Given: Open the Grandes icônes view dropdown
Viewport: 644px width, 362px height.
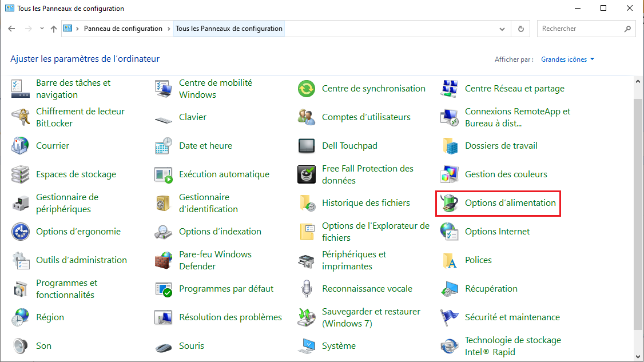Looking at the screenshot, I should coord(567,59).
